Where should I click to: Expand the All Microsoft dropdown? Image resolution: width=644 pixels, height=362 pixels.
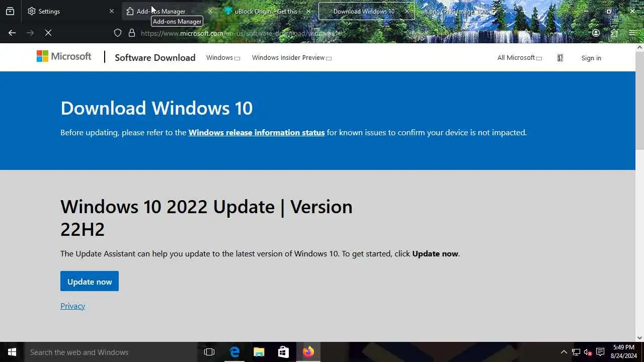(x=520, y=58)
